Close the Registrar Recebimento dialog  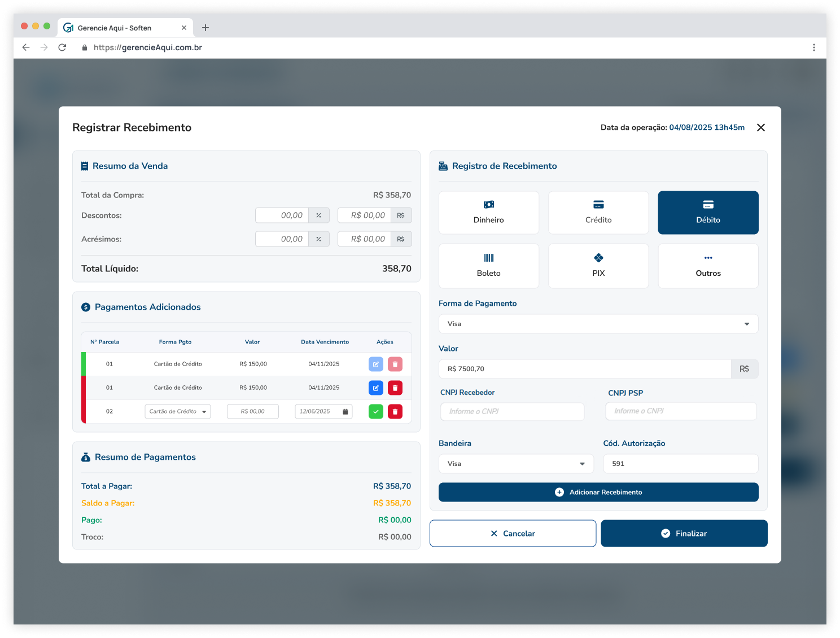(760, 127)
